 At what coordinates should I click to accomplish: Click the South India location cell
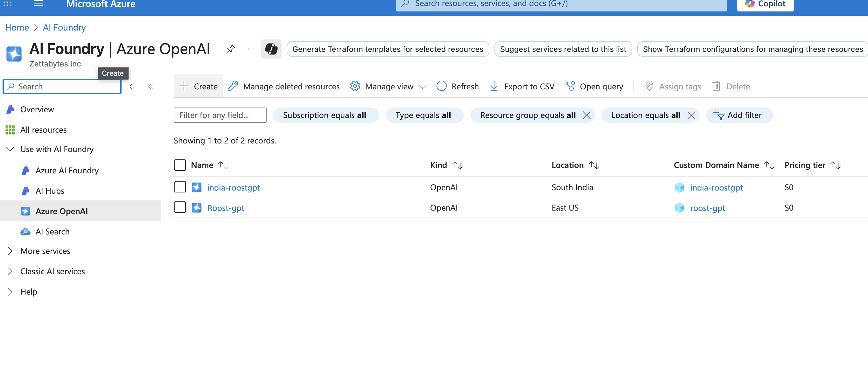[572, 187]
